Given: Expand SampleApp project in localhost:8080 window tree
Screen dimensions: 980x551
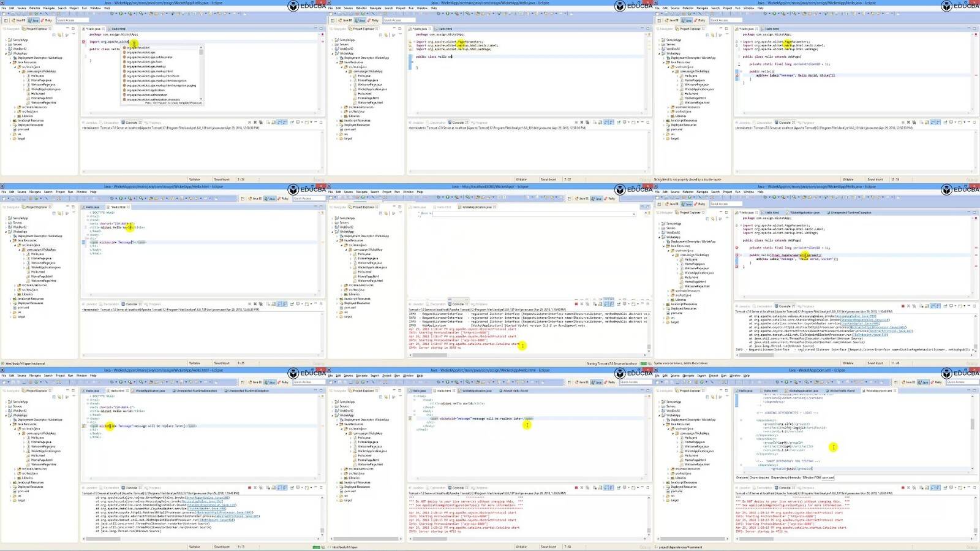Looking at the screenshot, I should point(333,218).
